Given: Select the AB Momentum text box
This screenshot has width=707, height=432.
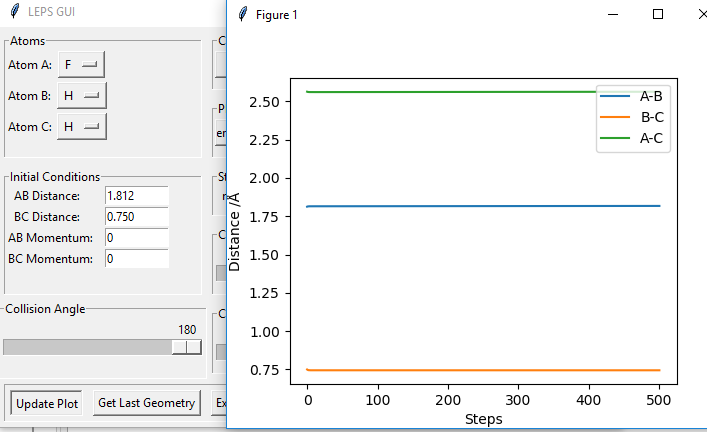Looking at the screenshot, I should pyautogui.click(x=136, y=237).
